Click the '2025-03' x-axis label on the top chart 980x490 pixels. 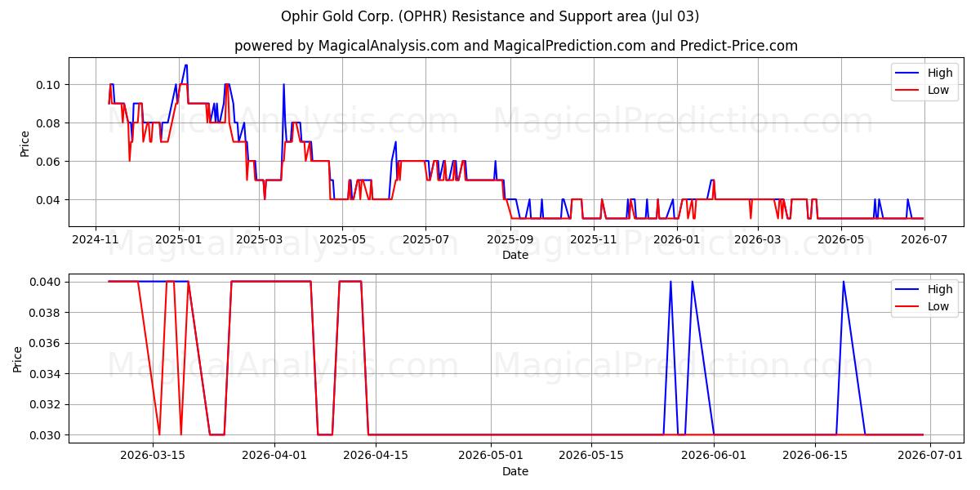258,239
